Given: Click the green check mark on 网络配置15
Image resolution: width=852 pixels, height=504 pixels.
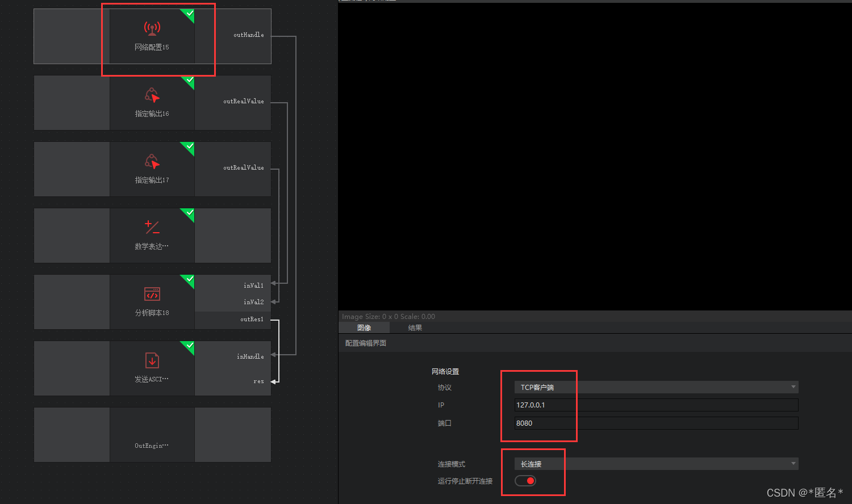Looking at the screenshot, I should click(x=189, y=14).
